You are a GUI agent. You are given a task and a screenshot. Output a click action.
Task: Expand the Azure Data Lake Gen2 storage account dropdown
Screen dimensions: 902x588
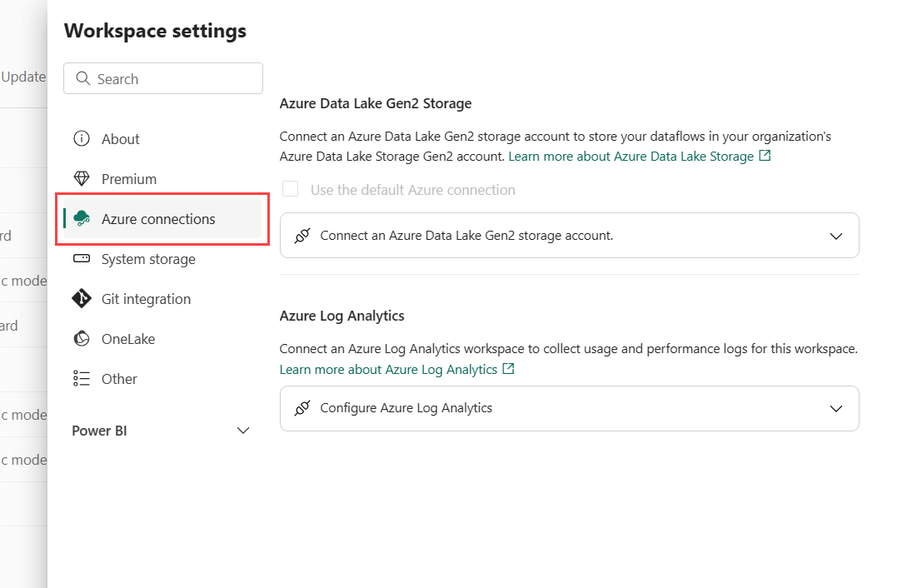point(836,236)
